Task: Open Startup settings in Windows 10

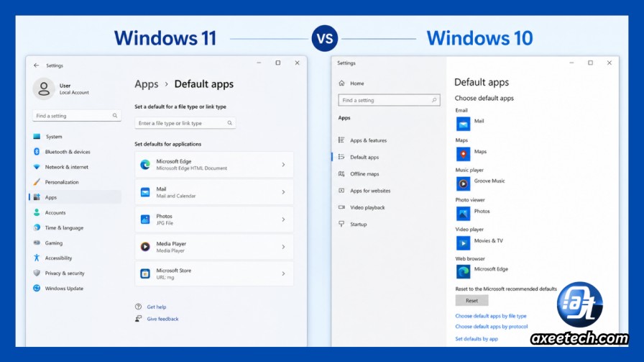Action: 358,225
